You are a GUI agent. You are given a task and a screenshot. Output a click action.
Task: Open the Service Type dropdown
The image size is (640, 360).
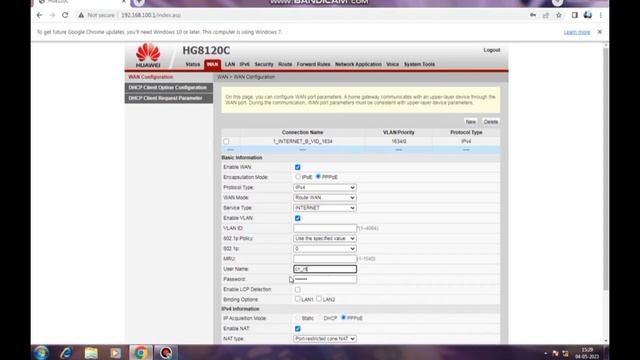click(324, 208)
